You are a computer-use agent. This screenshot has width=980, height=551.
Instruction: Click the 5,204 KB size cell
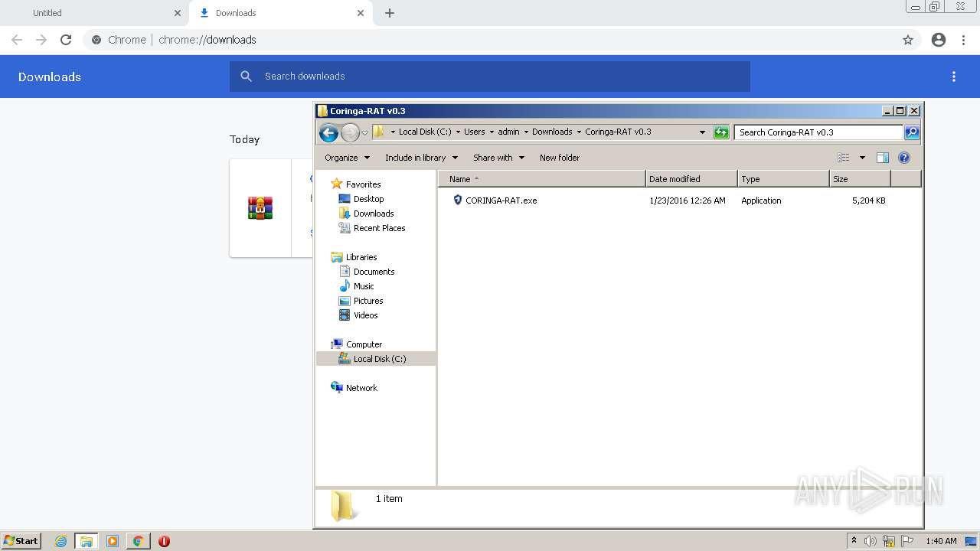(868, 201)
